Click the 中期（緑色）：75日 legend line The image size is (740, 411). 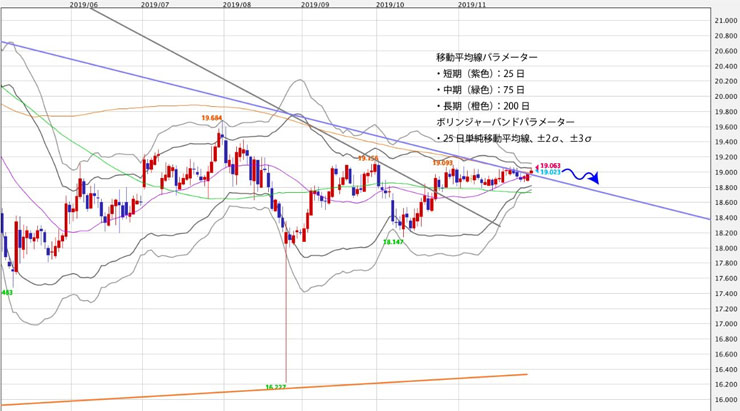(480, 90)
